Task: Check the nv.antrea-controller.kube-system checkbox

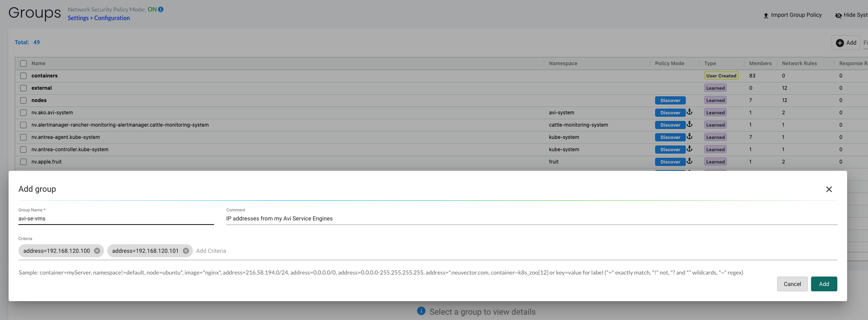Action: point(23,150)
